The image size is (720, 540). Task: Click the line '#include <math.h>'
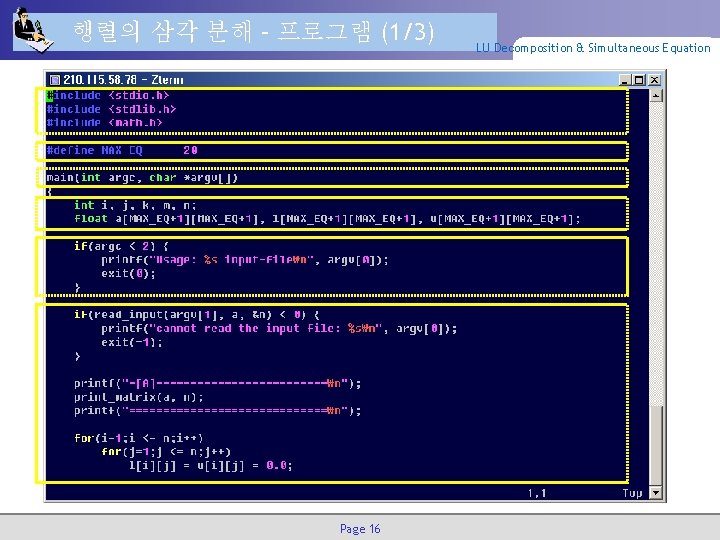104,123
